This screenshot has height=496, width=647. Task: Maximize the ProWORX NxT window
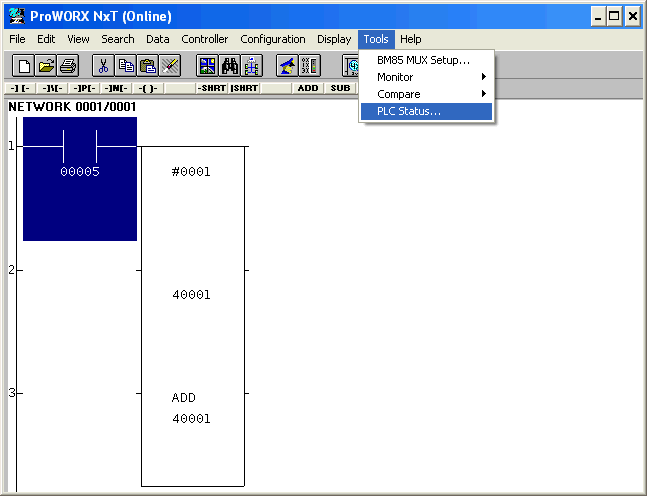[x=614, y=17]
